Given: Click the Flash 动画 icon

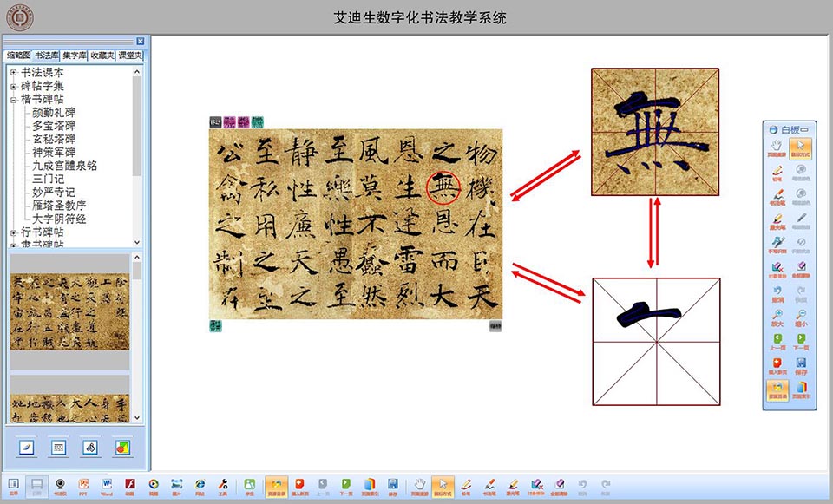Looking at the screenshot, I should (x=130, y=486).
